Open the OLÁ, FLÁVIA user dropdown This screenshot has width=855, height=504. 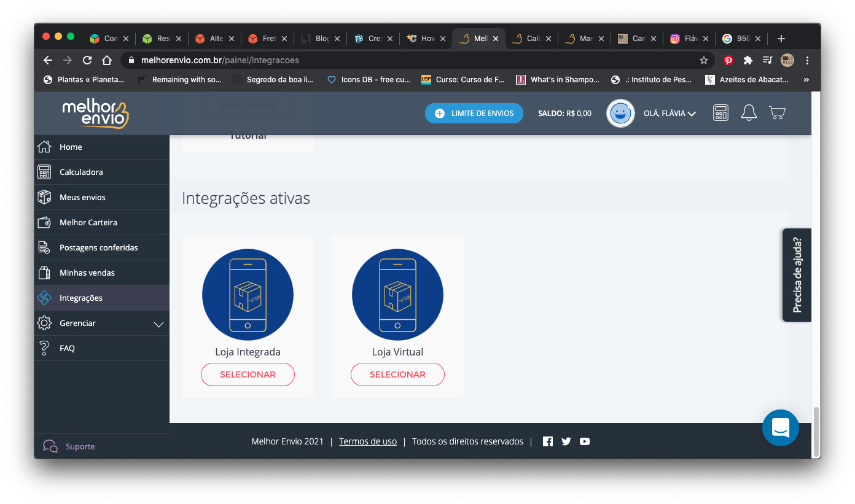pos(670,114)
